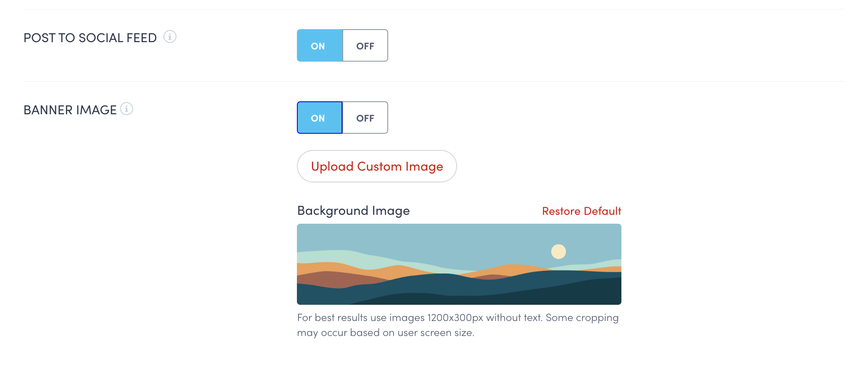Click the Background Image heading
The image size is (868, 368).
click(353, 211)
